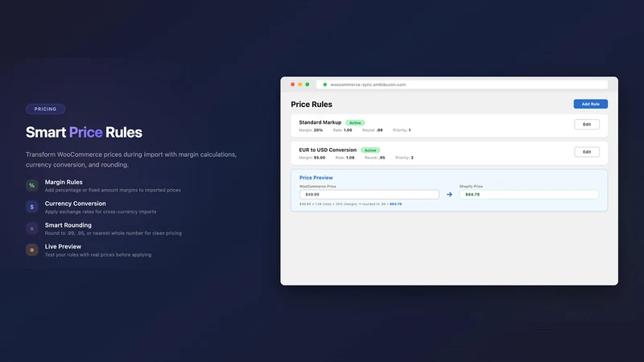Click the Smart Price Rules headline
Image resolution: width=644 pixels, height=362 pixels.
pos(84,132)
